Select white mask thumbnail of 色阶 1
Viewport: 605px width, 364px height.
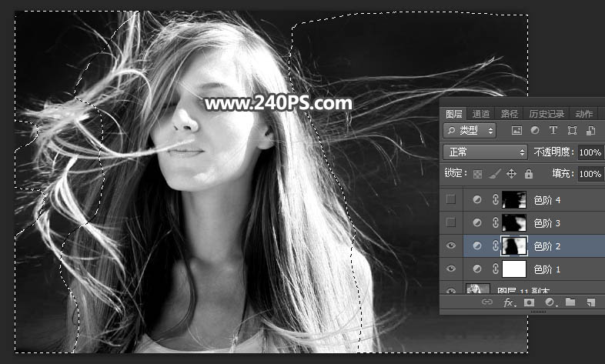click(x=514, y=269)
